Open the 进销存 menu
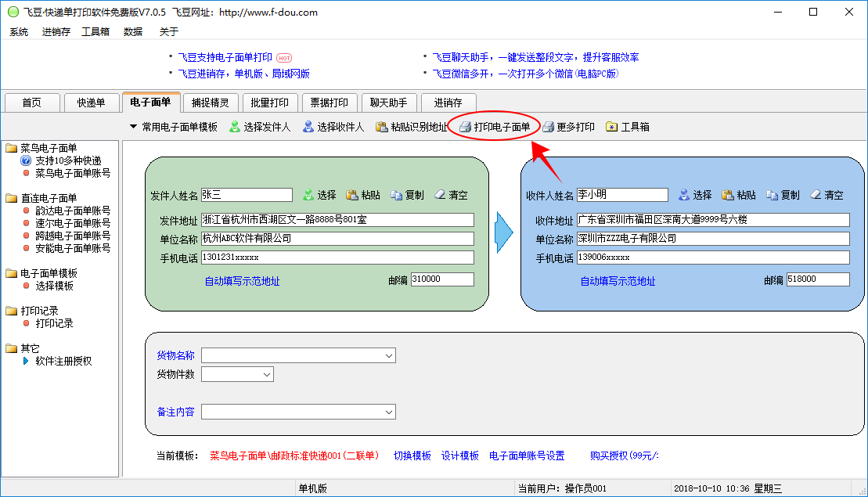868x497 pixels. coord(56,32)
